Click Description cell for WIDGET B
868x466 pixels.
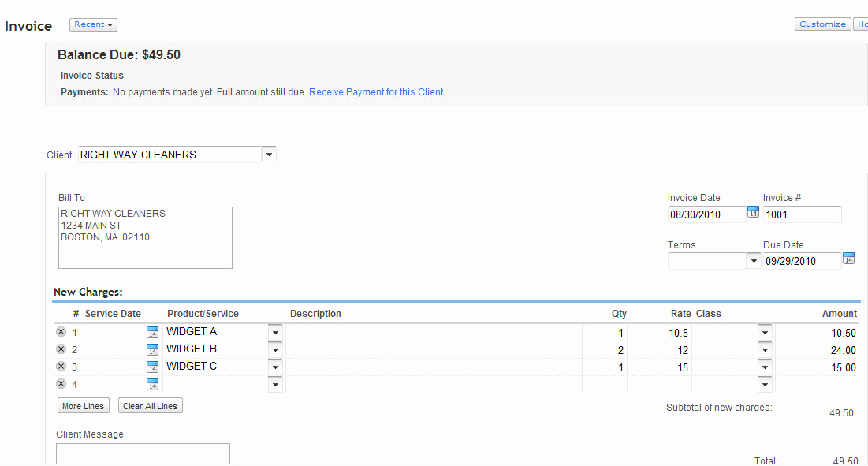point(434,350)
